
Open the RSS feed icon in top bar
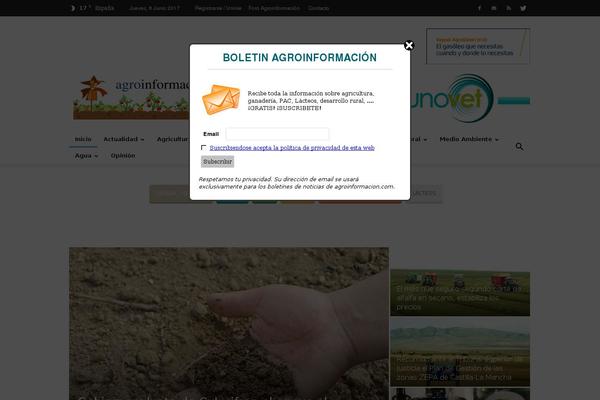tap(509, 8)
